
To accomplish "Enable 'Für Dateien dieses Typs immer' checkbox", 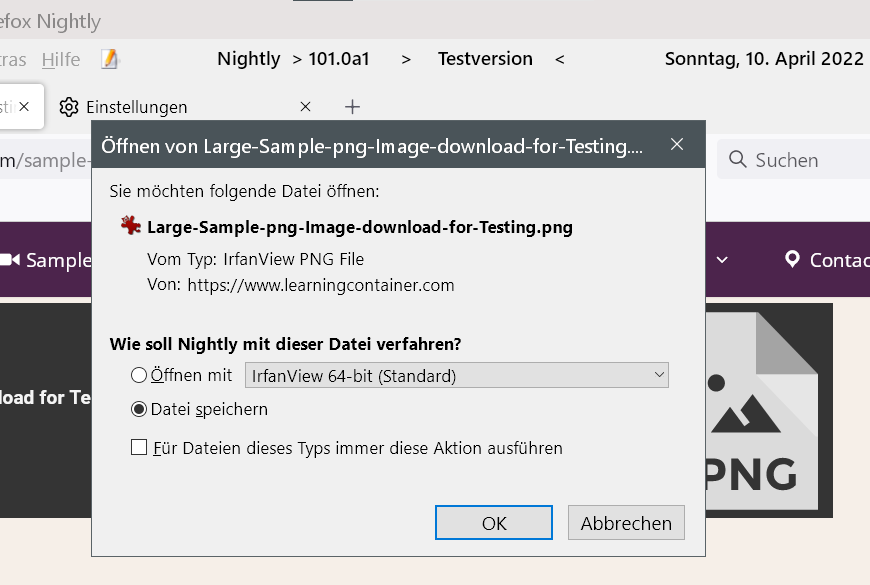I will [x=139, y=447].
